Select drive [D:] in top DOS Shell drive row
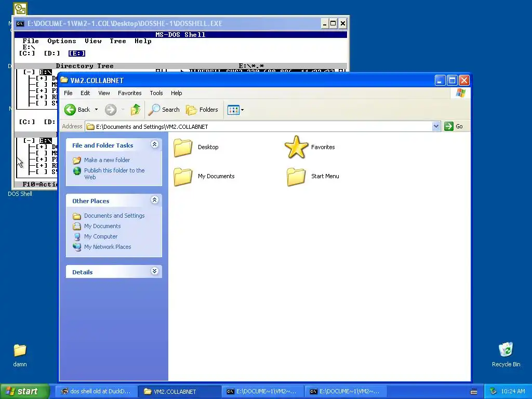The height and width of the screenshot is (399, 532). (51, 54)
